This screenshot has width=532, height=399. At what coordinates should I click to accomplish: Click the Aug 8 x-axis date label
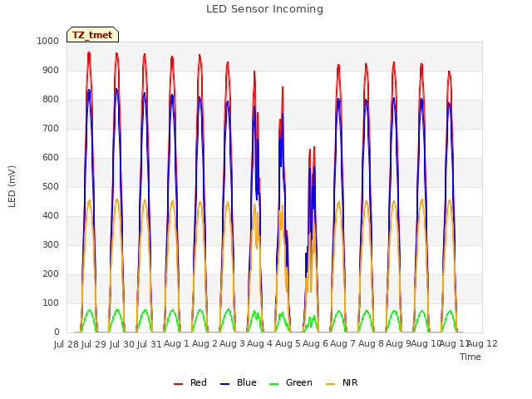[x=371, y=344]
